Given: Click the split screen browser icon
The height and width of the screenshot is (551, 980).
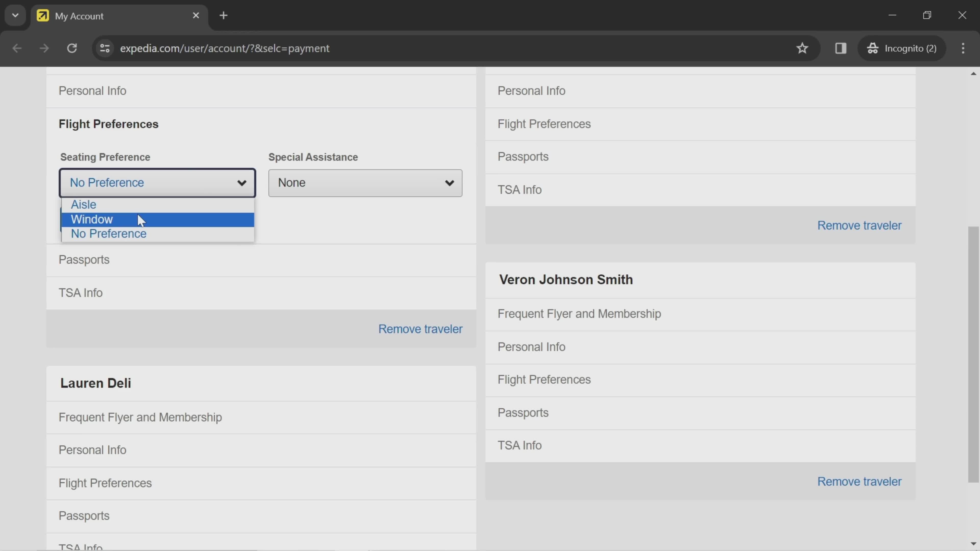Looking at the screenshot, I should coord(841,48).
